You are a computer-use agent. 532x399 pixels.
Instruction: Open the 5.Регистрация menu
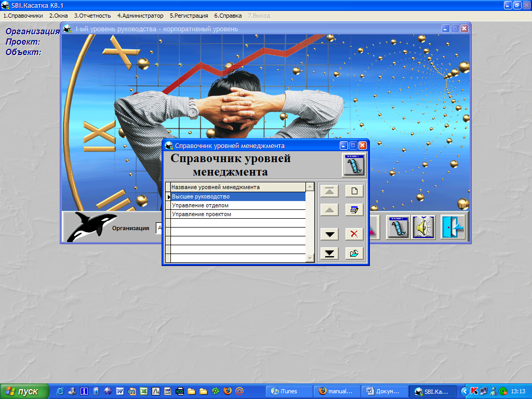(189, 16)
